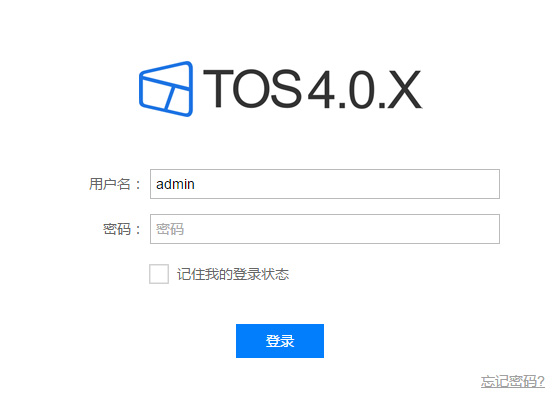Tick the remember login status box
The height and width of the screenshot is (400, 558).
click(x=159, y=274)
